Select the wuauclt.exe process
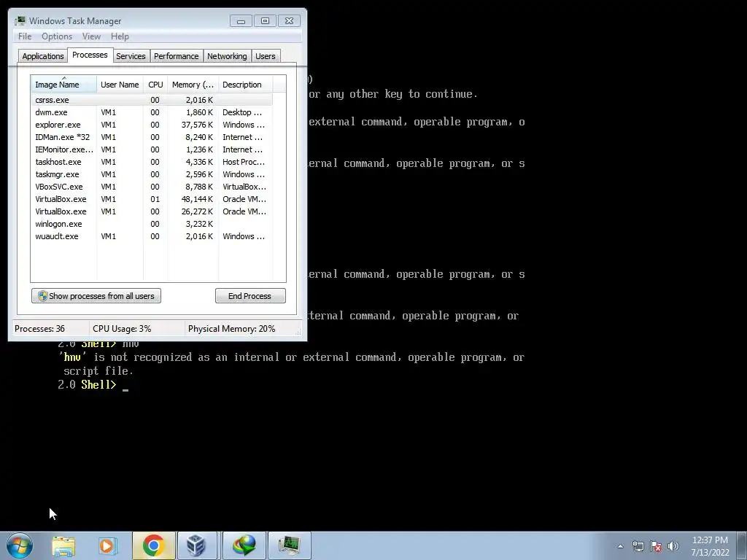The image size is (747, 560). click(152, 236)
